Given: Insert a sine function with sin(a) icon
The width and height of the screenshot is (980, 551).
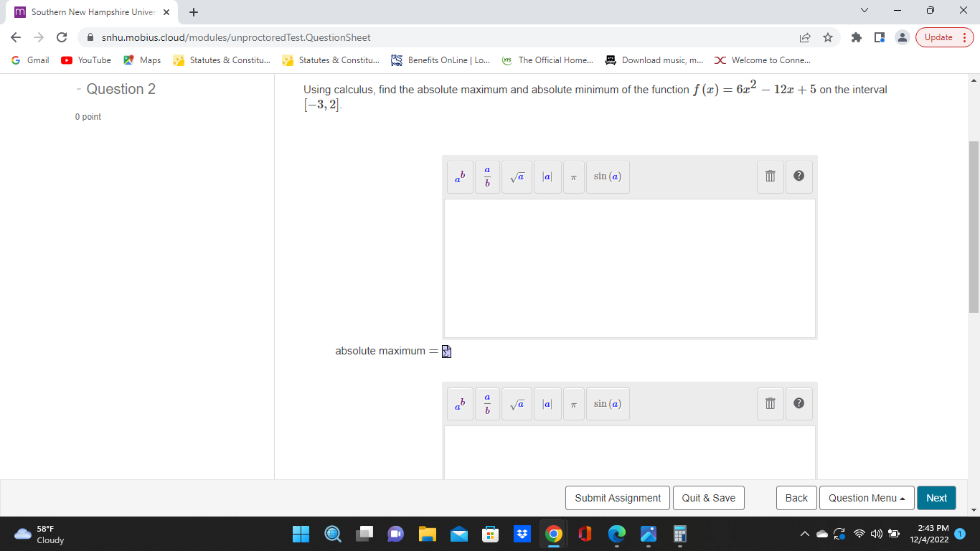Looking at the screenshot, I should pos(608,176).
